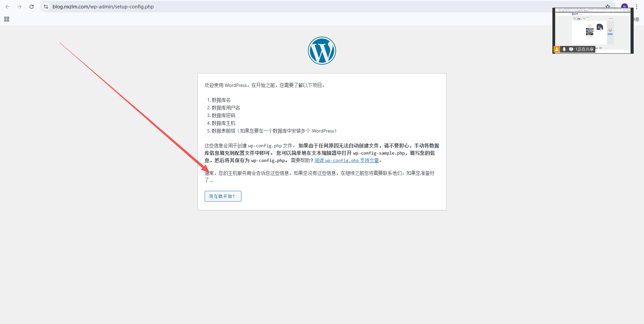This screenshot has height=324, width=644.
Task: Bookmark this page with the star icon
Action: coord(607,6)
